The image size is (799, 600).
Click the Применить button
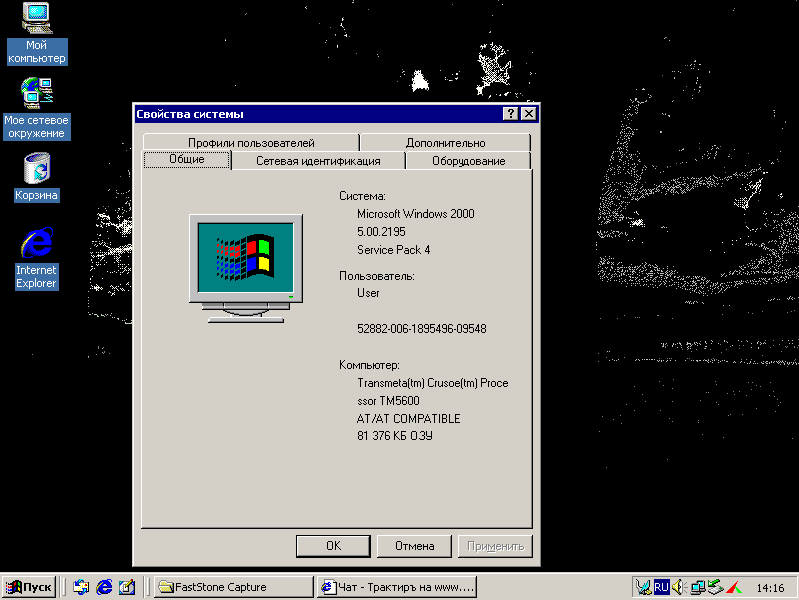point(495,546)
